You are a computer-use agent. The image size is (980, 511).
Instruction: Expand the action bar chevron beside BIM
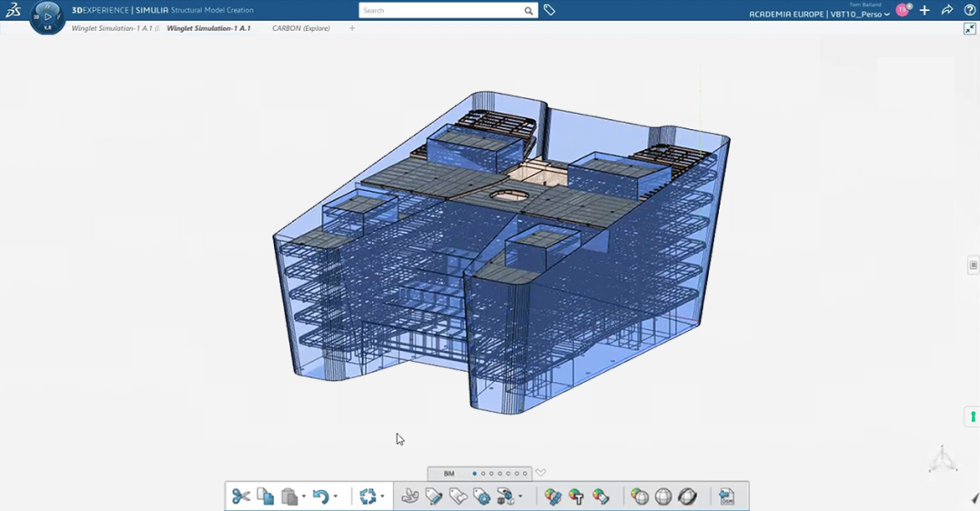(x=541, y=473)
